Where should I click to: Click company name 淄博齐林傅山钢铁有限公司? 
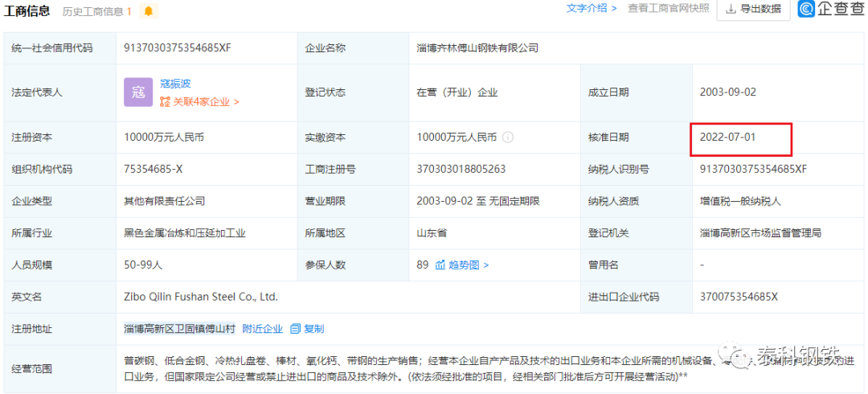tap(477, 47)
